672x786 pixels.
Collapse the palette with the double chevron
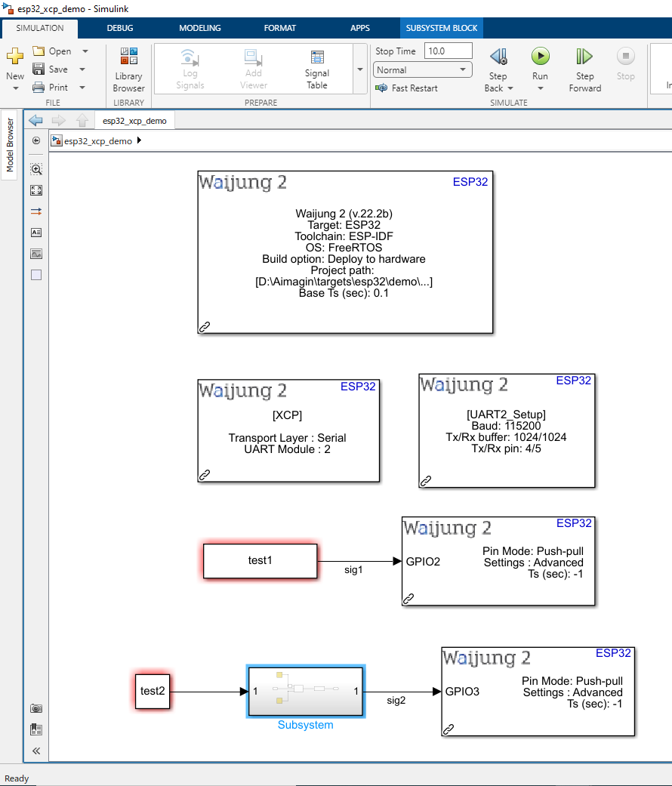pos(36,751)
